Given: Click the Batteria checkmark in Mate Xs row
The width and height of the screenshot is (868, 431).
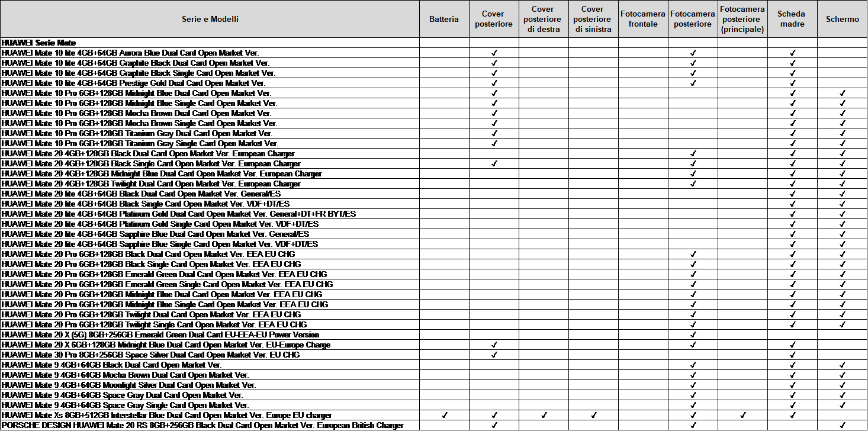Looking at the screenshot, I should pyautogui.click(x=444, y=416).
